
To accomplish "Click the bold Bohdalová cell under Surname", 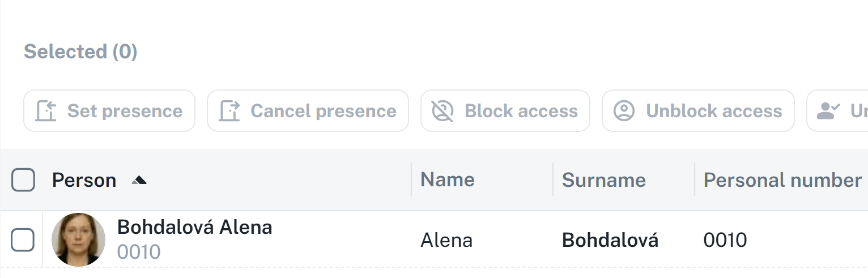I will click(610, 241).
